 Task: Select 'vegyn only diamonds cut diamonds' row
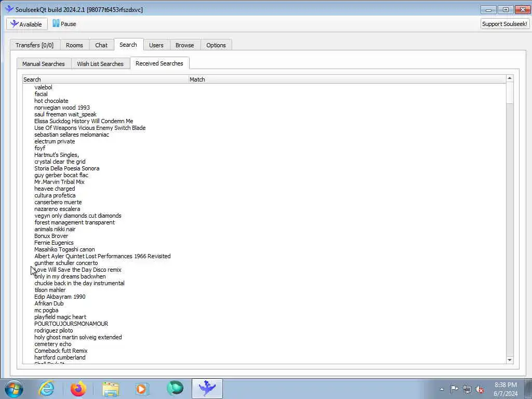pos(78,216)
